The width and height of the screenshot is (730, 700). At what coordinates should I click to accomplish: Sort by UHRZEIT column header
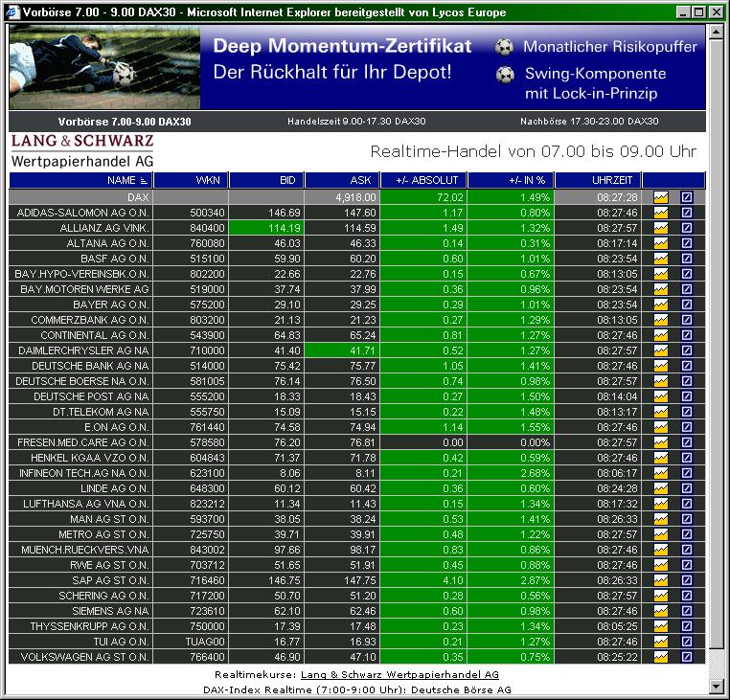[598, 180]
